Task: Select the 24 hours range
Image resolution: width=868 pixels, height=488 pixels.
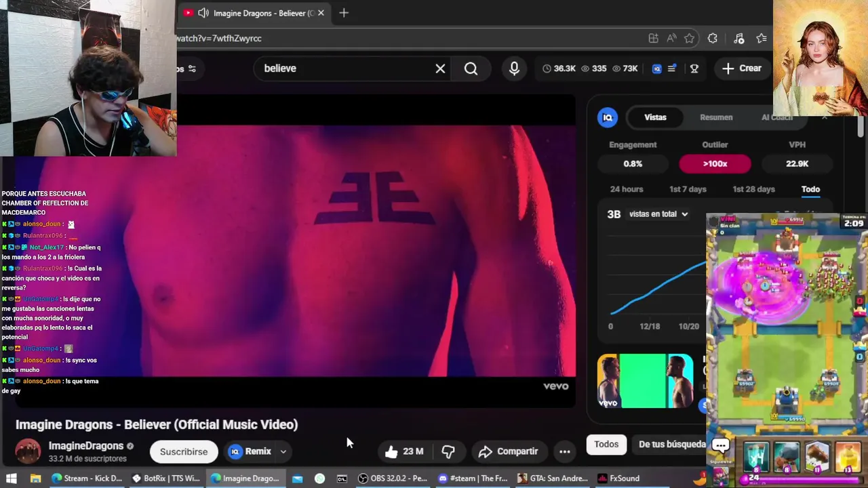Action: coord(626,189)
